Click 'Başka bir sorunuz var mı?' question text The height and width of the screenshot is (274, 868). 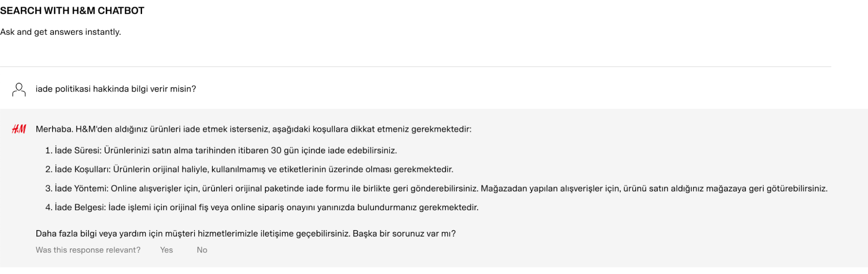click(x=404, y=234)
